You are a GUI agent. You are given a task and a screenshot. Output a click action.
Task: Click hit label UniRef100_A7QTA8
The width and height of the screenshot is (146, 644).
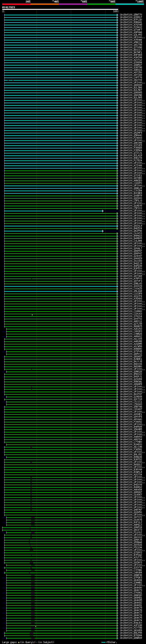point(131,25)
